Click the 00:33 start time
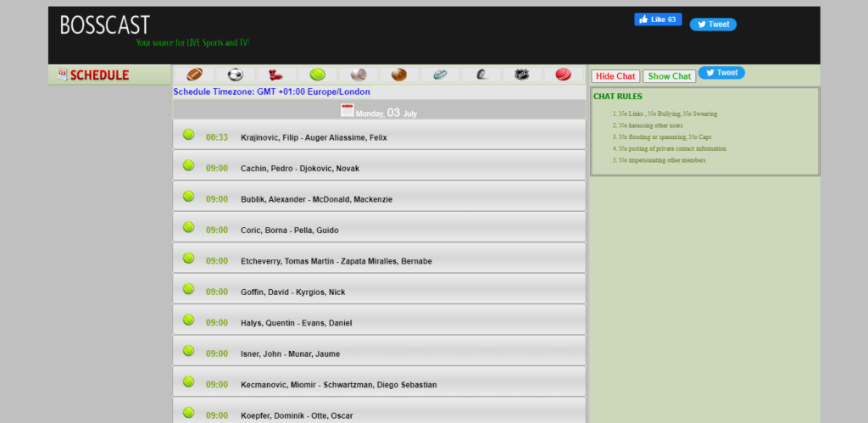Screen dimensions: 868x423 [x=217, y=137]
